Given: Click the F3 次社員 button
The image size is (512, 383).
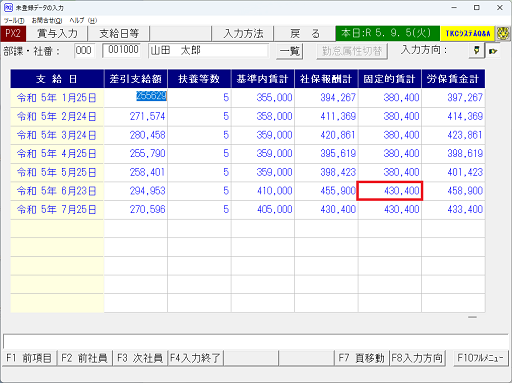Looking at the screenshot, I should pyautogui.click(x=140, y=358).
